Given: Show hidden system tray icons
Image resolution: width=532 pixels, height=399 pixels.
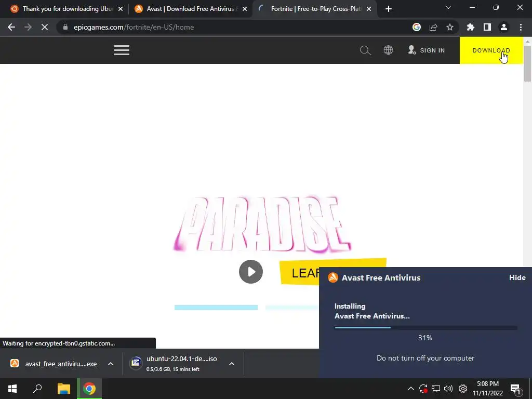Looking at the screenshot, I should tap(411, 389).
